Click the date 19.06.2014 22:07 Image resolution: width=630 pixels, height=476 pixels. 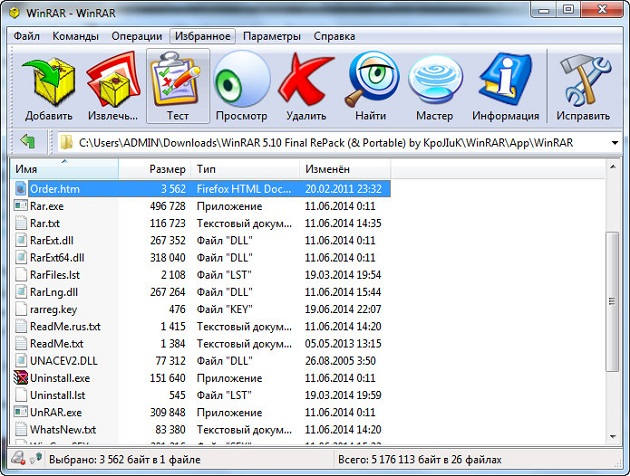[343, 309]
